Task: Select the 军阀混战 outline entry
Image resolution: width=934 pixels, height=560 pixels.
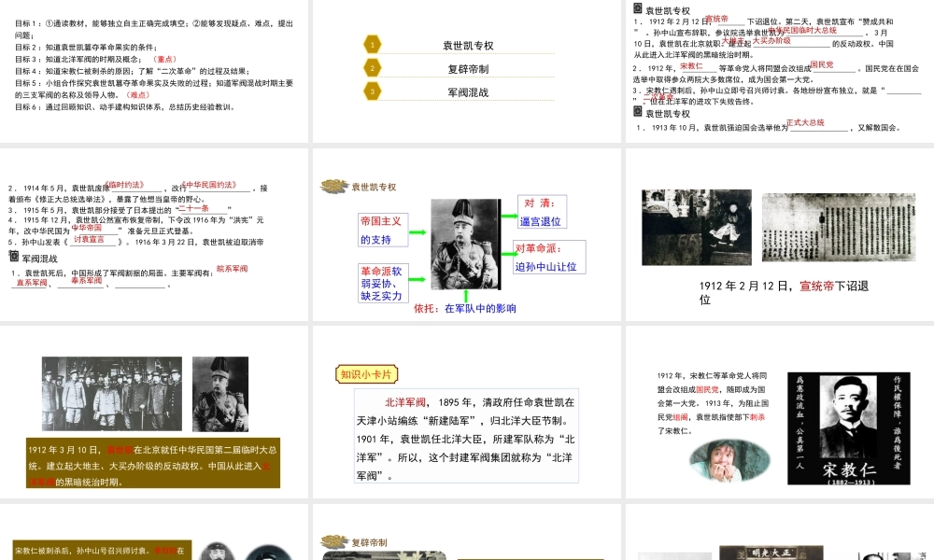Action: point(468,92)
